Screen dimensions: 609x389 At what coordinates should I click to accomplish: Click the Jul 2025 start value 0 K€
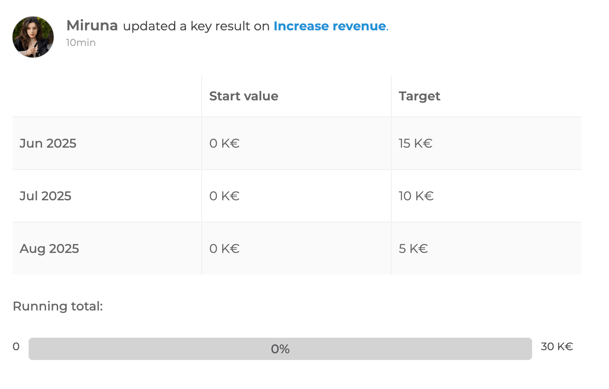point(224,196)
